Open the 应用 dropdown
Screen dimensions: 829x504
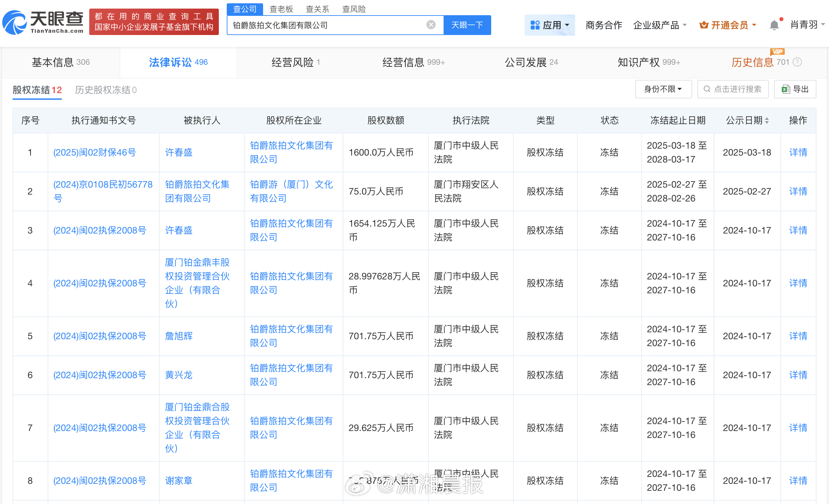(x=549, y=25)
